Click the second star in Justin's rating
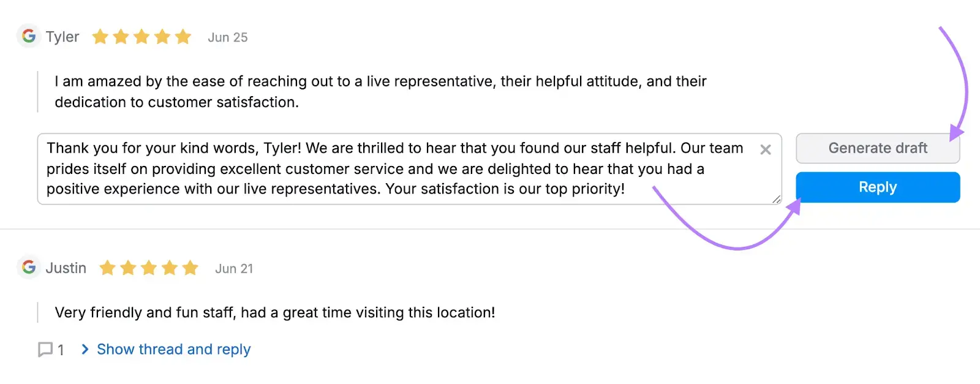Image resolution: width=980 pixels, height=384 pixels. tap(128, 268)
